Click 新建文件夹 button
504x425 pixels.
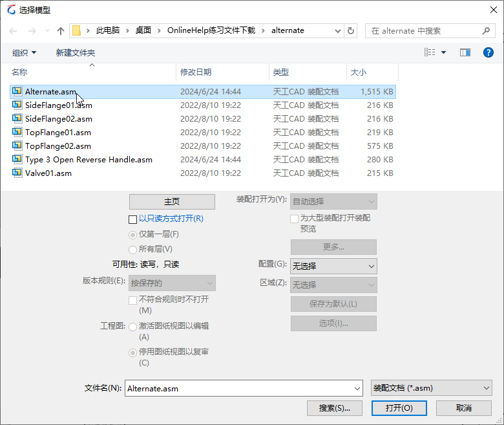pos(76,52)
